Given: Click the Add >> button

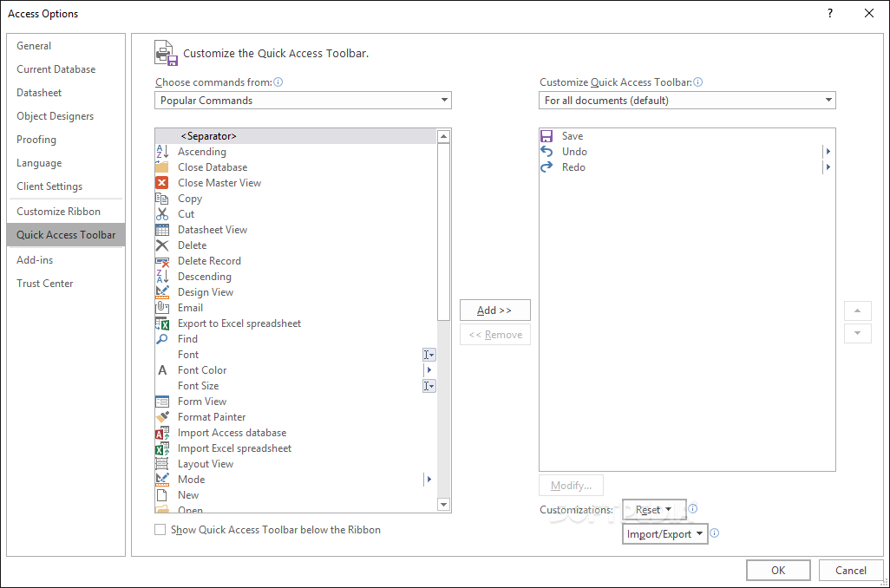Looking at the screenshot, I should [495, 310].
